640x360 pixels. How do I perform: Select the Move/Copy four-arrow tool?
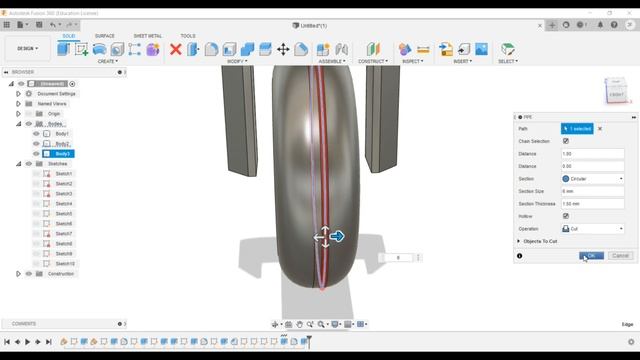(x=283, y=49)
